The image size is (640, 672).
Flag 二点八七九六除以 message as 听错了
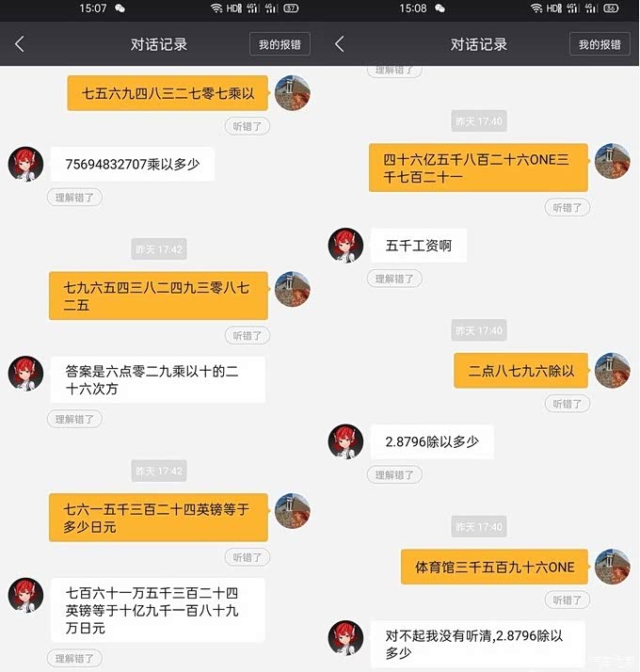(568, 404)
